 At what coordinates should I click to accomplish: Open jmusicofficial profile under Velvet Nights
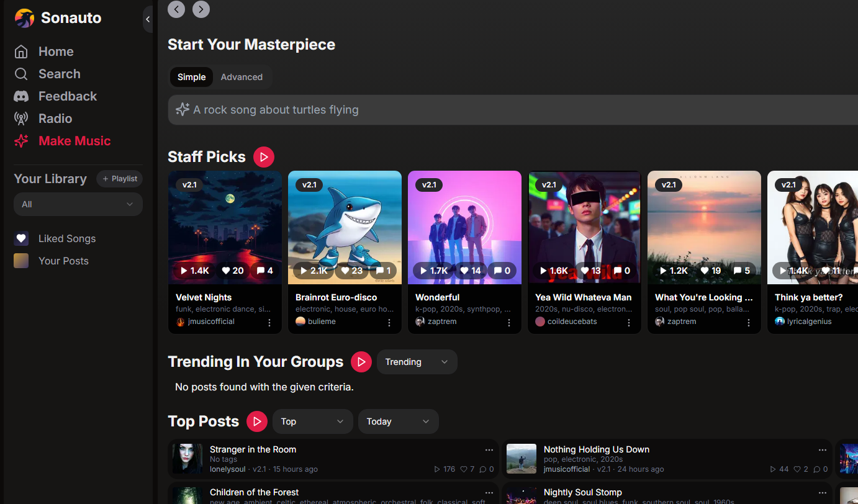pos(210,322)
